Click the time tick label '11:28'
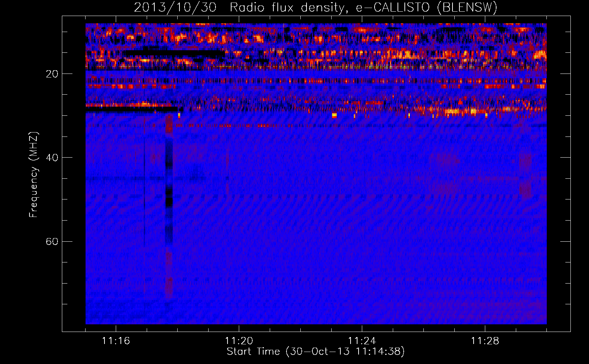 point(485,341)
